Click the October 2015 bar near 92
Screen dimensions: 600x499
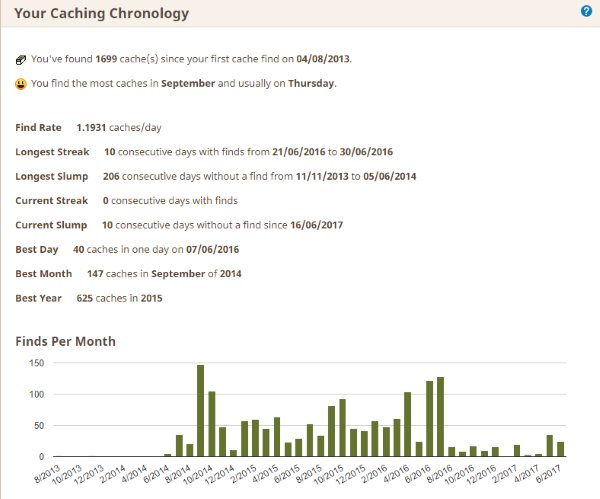click(342, 428)
